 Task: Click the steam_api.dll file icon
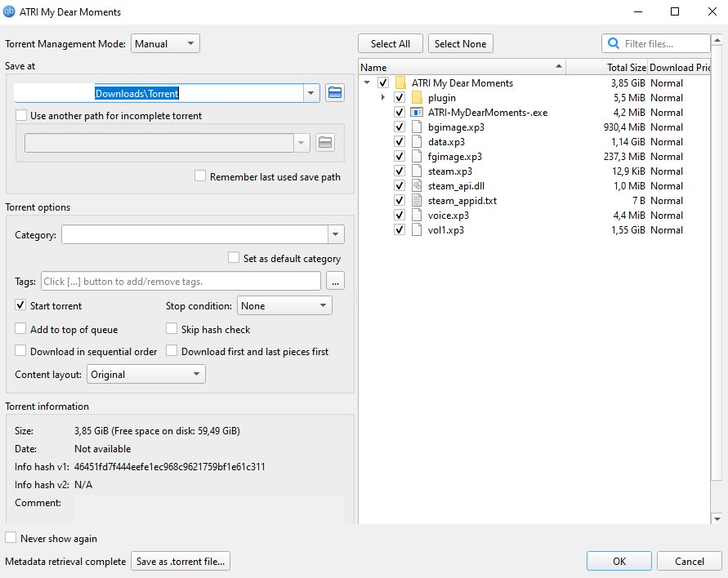point(417,186)
